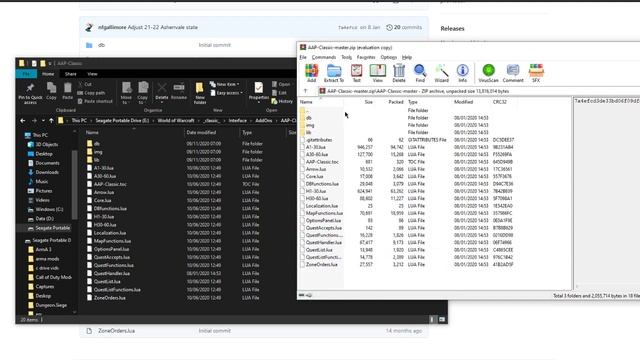Click the Add icon in WinRAR toolbar
Screen dimensions: 640x360
point(311,73)
